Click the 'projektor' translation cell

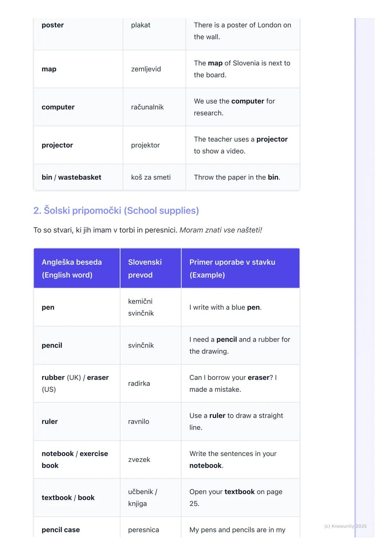coord(145,145)
